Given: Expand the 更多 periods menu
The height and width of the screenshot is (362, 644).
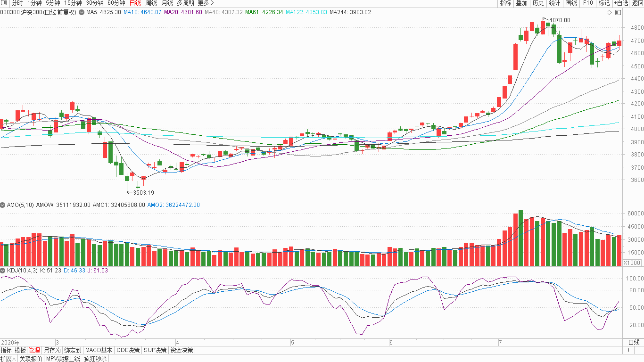Looking at the screenshot, I should [206, 3].
